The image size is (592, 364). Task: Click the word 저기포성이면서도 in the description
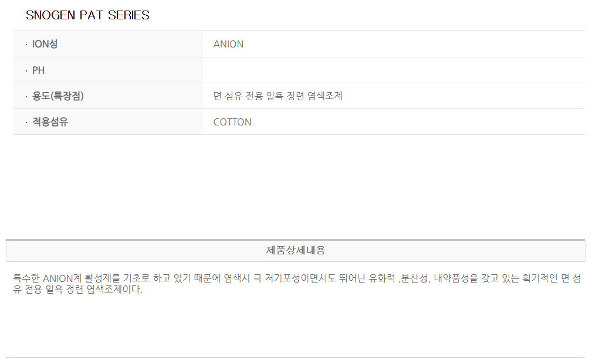(x=303, y=278)
